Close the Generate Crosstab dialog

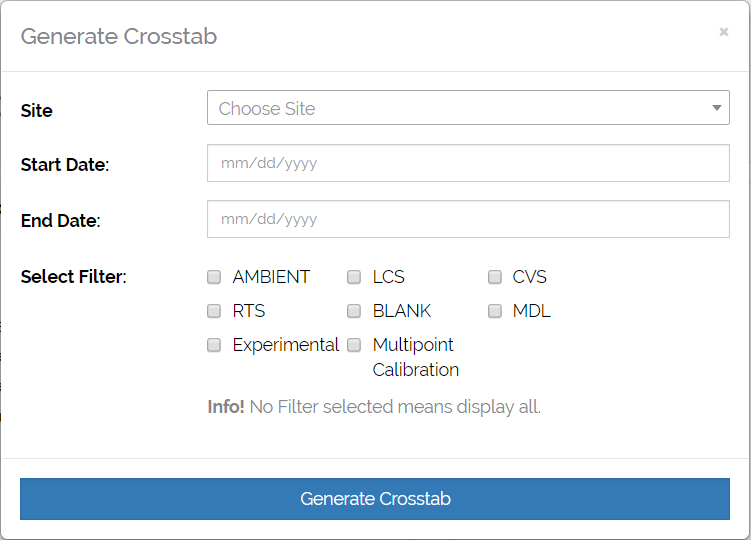click(x=723, y=32)
